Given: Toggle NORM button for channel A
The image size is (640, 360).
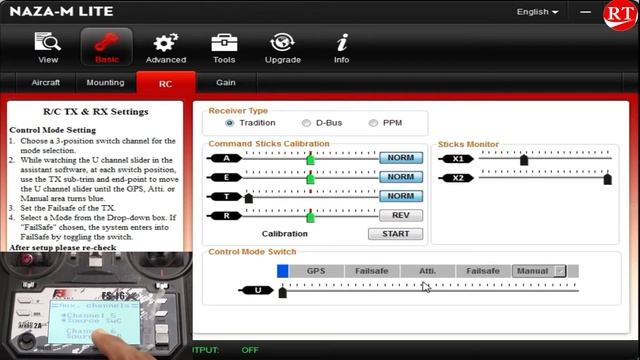Looking at the screenshot, I should point(401,158).
